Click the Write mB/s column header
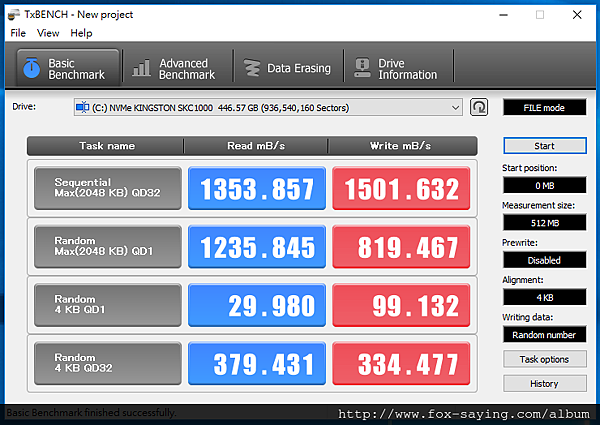Viewport: 600px width, 425px height. (x=401, y=146)
